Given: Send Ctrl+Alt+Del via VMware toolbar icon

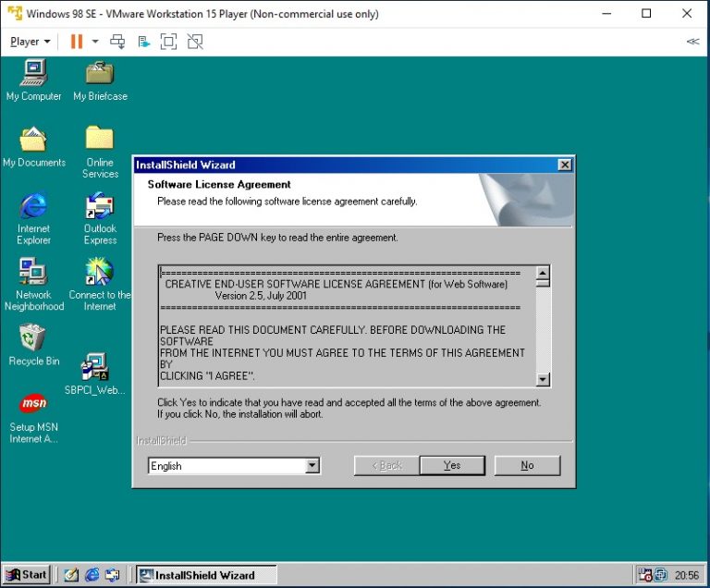Looking at the screenshot, I should tap(117, 42).
